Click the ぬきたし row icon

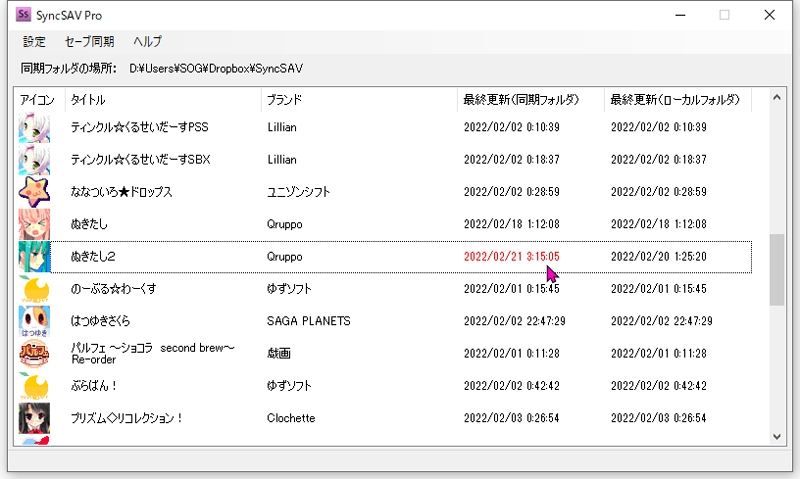pos(34,225)
